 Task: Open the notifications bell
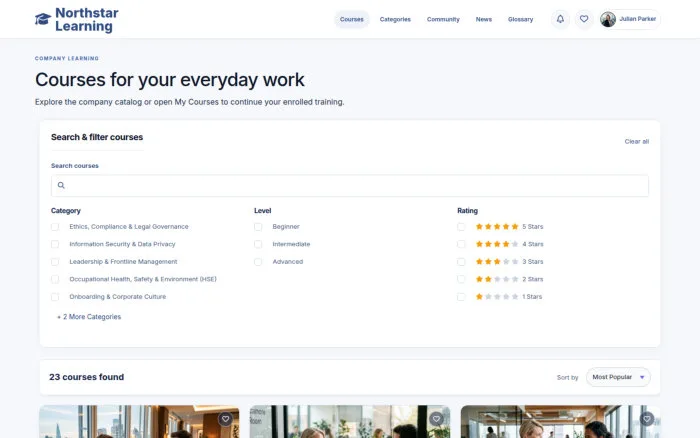[560, 19]
